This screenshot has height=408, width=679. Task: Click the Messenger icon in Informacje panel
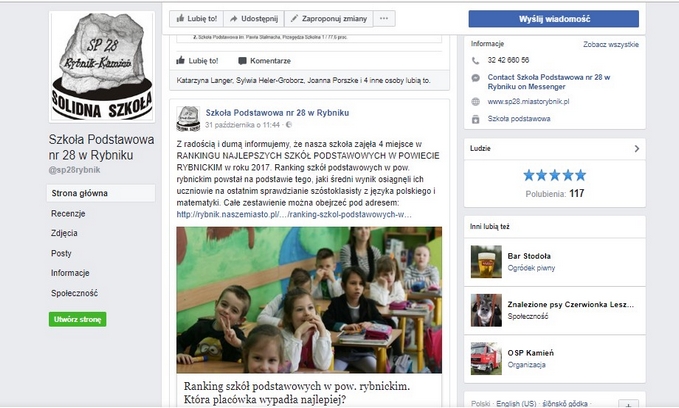pyautogui.click(x=475, y=78)
